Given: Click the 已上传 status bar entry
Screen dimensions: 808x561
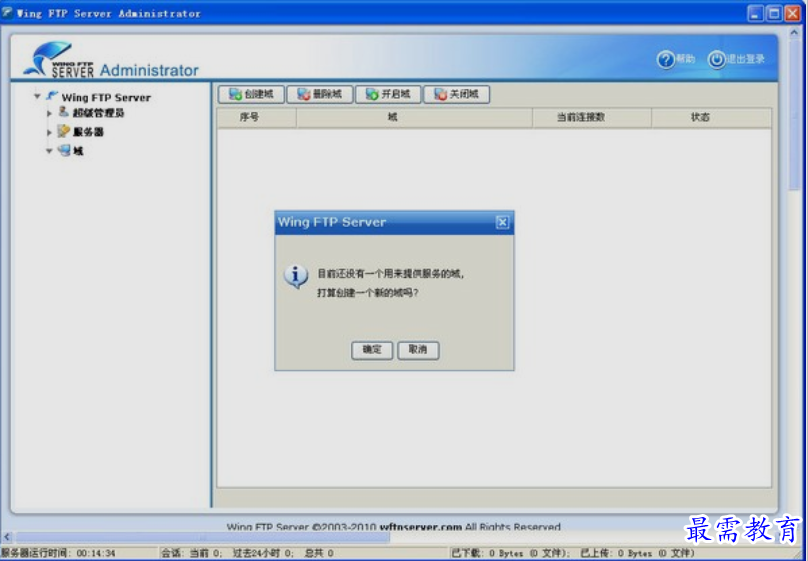Looking at the screenshot, I should (638, 553).
